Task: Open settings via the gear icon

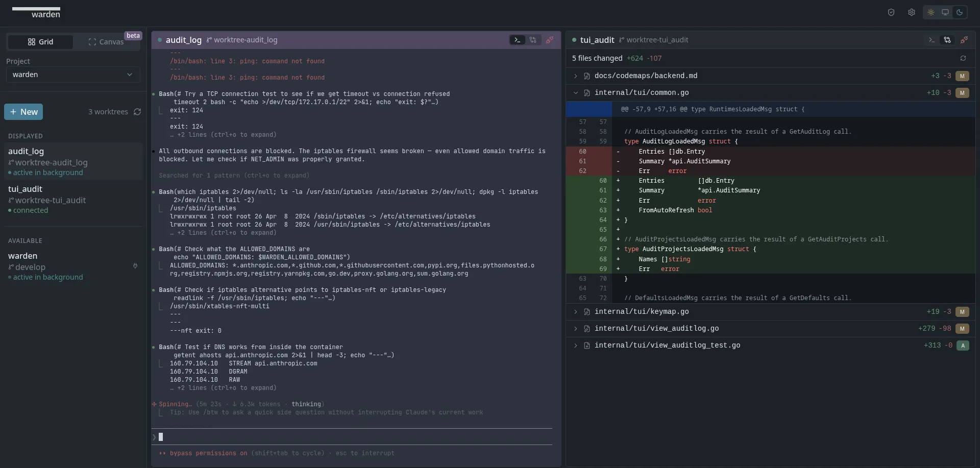Action: pos(911,12)
